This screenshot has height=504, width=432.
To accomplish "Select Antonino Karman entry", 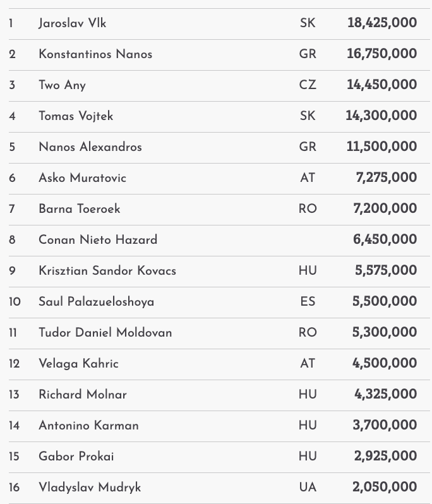I will coord(88,426).
